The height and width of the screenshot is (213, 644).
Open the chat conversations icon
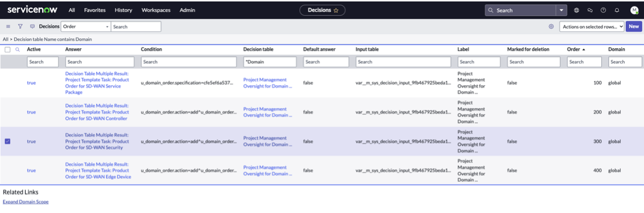click(x=590, y=11)
